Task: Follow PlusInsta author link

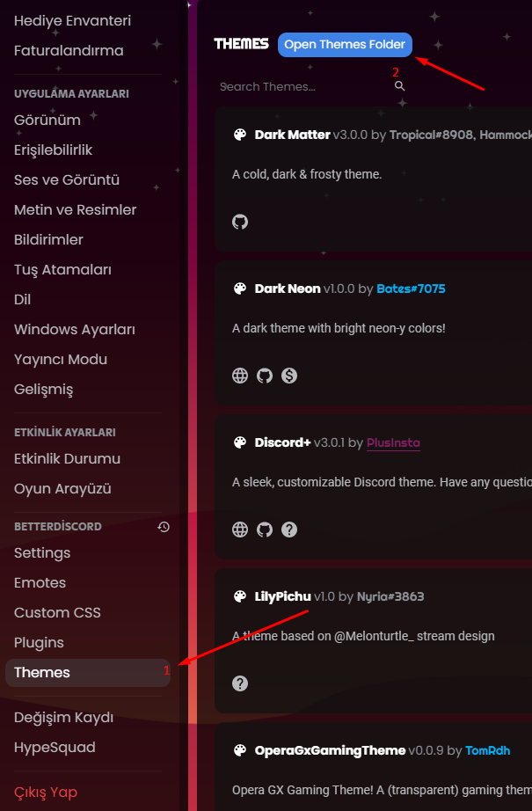Action: (393, 442)
